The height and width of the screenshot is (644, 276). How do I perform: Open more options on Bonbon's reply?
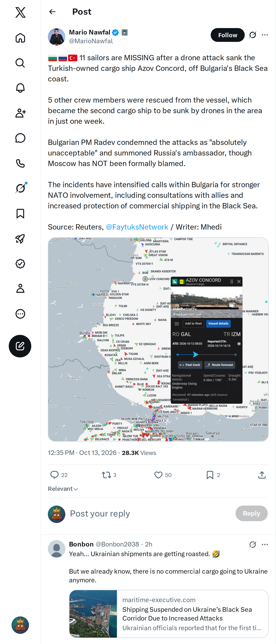[x=265, y=544]
